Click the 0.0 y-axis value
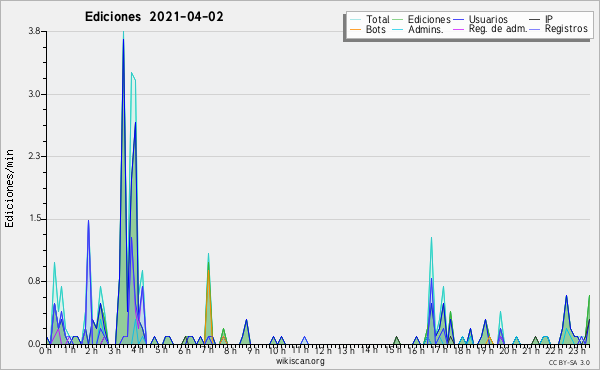The height and width of the screenshot is (370, 600). pyautogui.click(x=34, y=344)
